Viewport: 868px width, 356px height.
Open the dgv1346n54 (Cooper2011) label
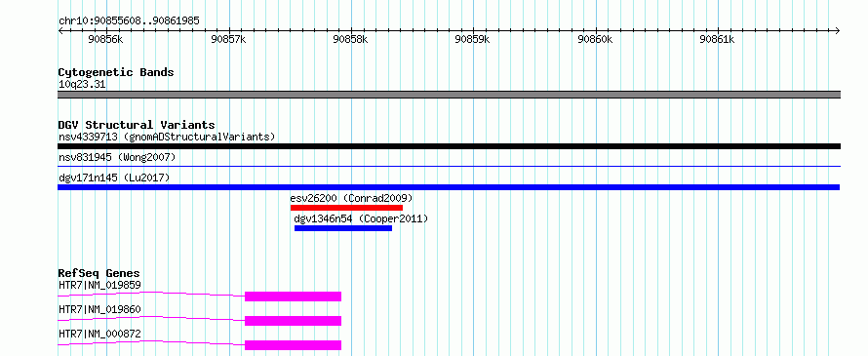click(361, 218)
